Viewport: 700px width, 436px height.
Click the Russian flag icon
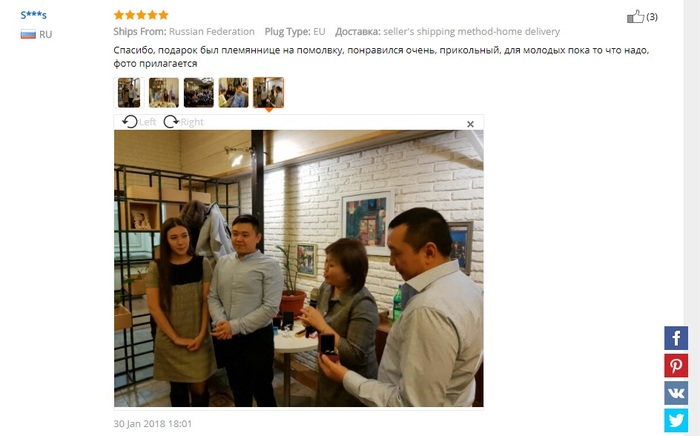(x=28, y=34)
